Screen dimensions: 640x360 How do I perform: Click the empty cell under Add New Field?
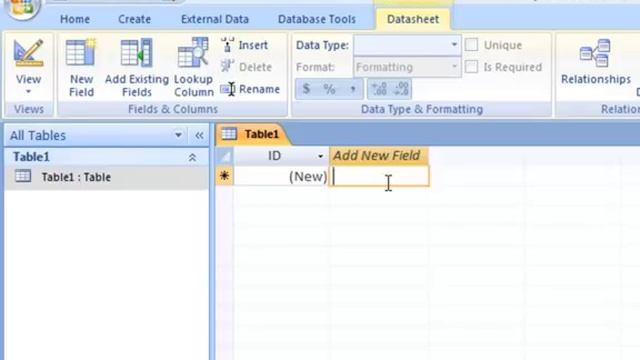coord(379,176)
